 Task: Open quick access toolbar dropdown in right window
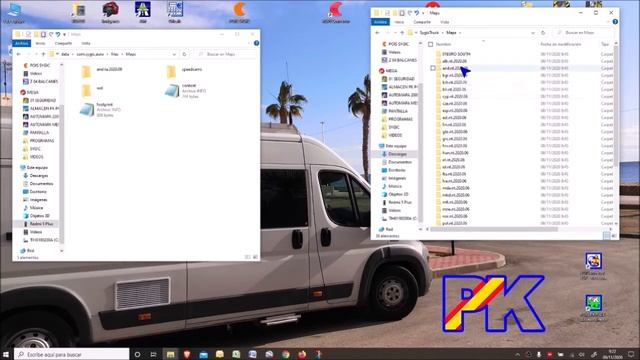423,13
